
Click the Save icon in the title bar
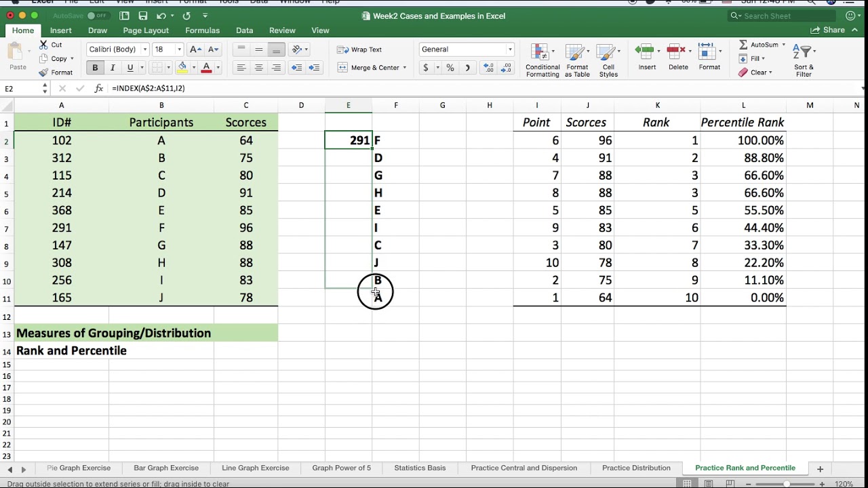click(142, 16)
